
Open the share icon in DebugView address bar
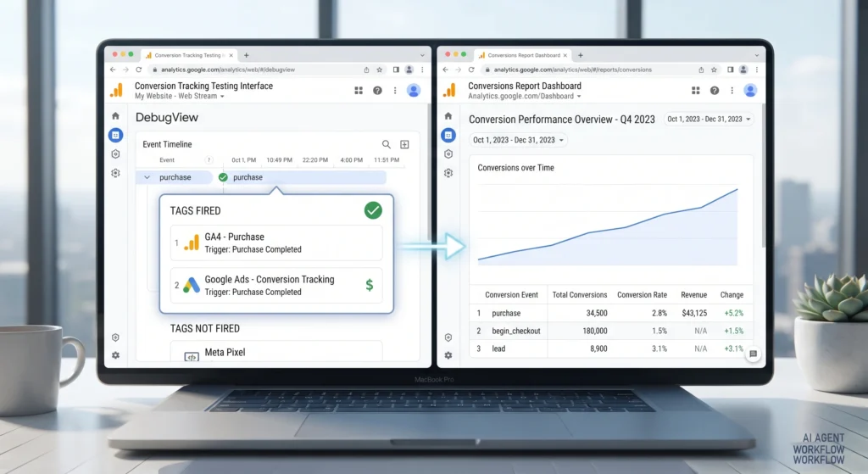366,70
